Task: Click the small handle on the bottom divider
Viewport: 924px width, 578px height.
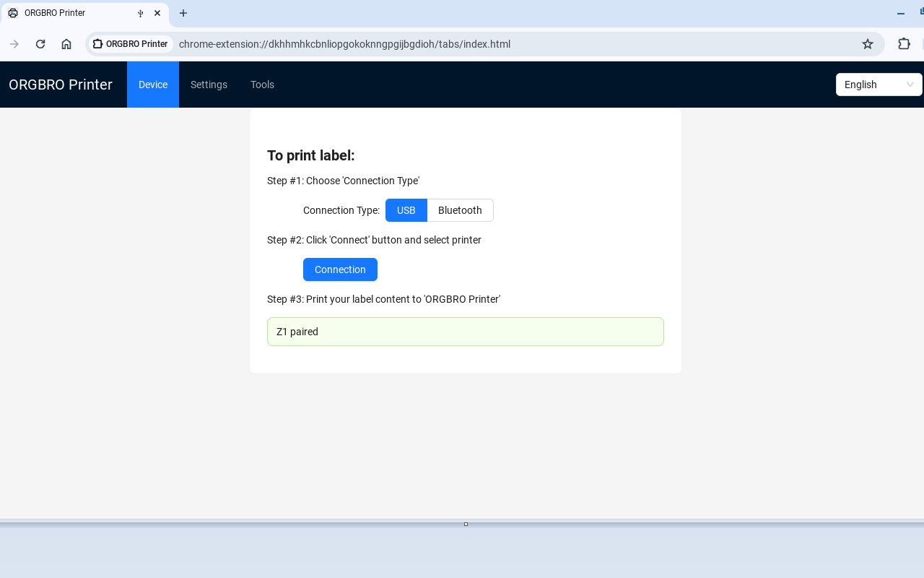Action: click(x=466, y=524)
